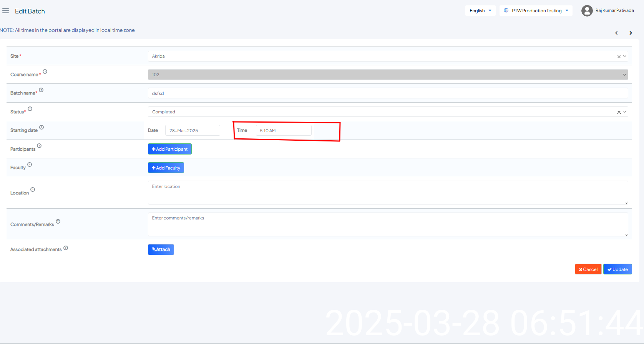Click the info icon next to Status
Image resolution: width=644 pixels, height=344 pixels.
[30, 109]
